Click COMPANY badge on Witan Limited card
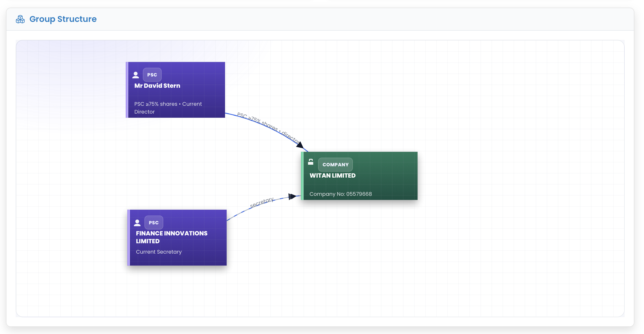644x334 pixels. (x=335, y=164)
